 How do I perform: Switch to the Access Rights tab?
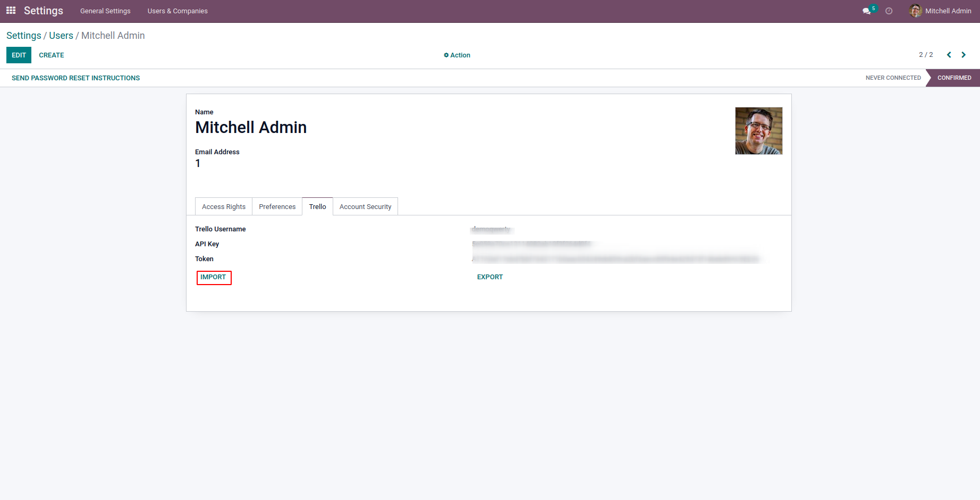point(224,207)
